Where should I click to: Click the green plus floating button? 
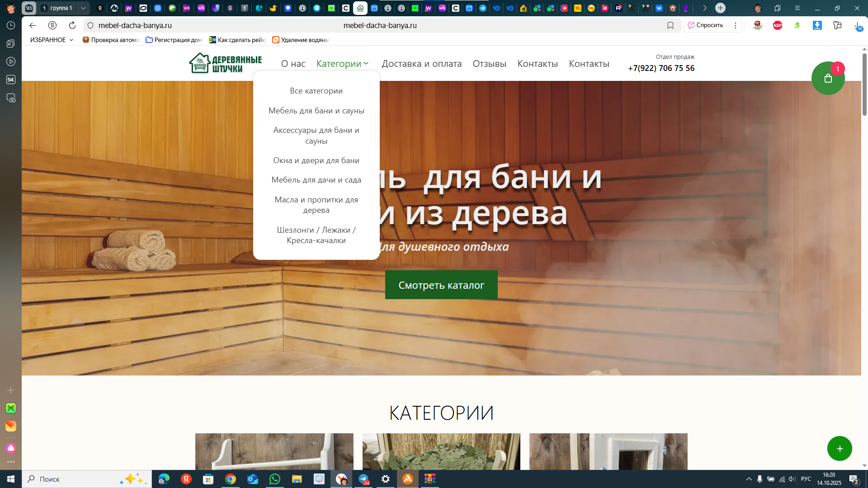(840, 449)
